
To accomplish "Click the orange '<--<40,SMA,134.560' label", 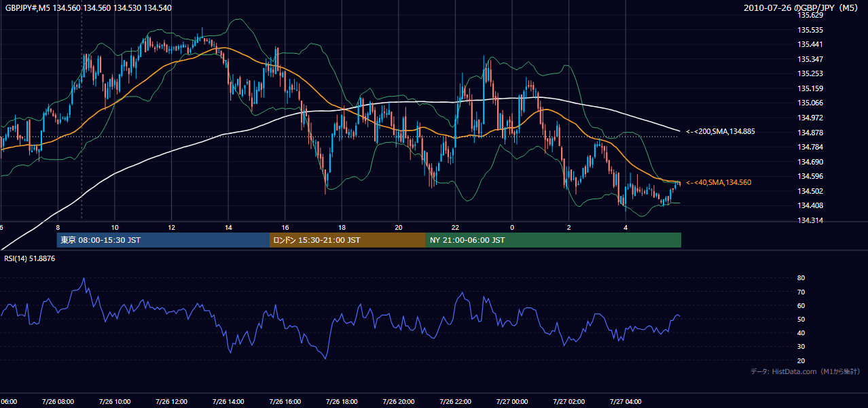I will coord(719,182).
